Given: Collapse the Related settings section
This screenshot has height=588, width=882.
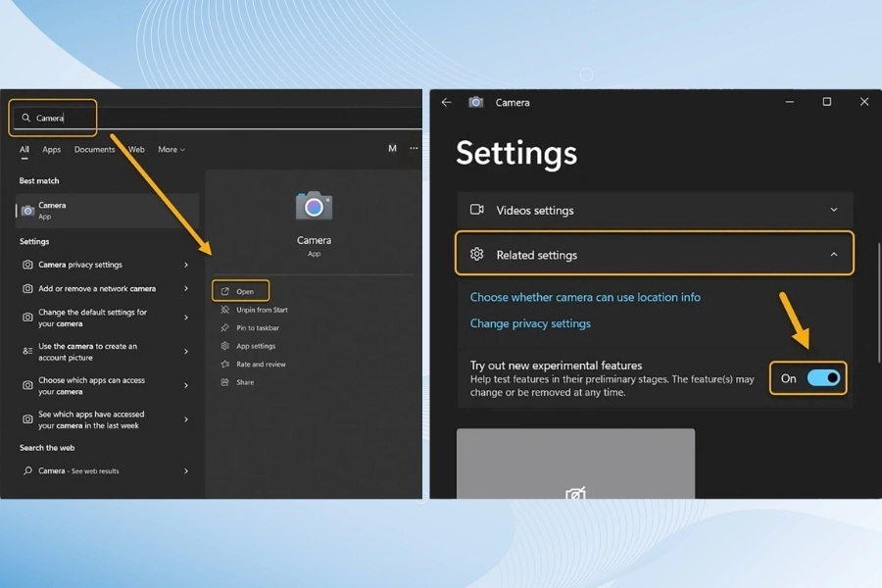Looking at the screenshot, I should point(834,254).
